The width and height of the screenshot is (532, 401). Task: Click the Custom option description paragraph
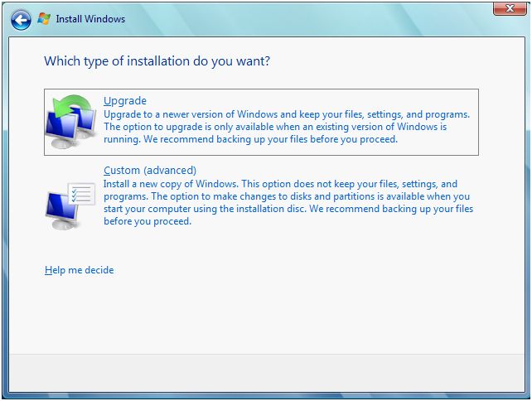click(288, 202)
